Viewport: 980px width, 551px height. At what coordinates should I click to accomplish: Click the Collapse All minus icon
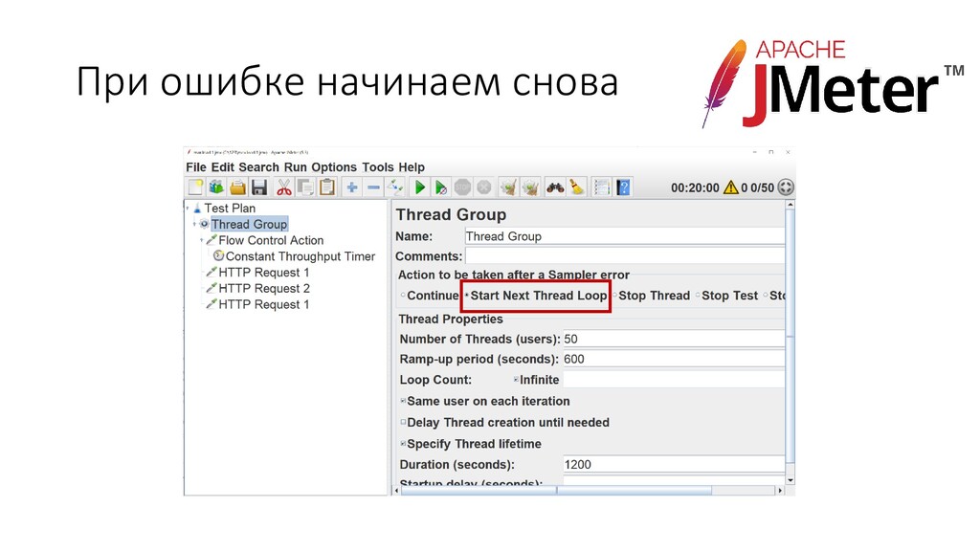[374, 187]
